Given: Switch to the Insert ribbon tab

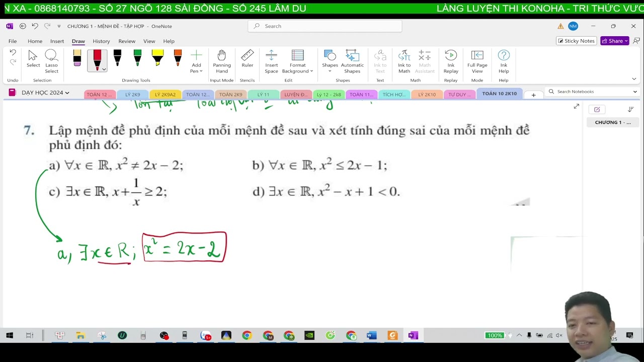Looking at the screenshot, I should click(57, 41).
